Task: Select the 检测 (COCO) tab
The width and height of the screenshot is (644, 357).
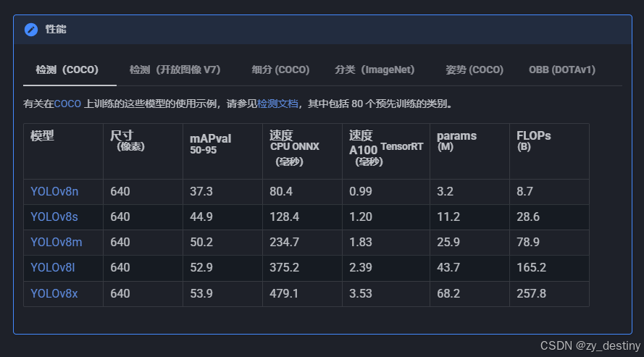Action: tap(67, 70)
